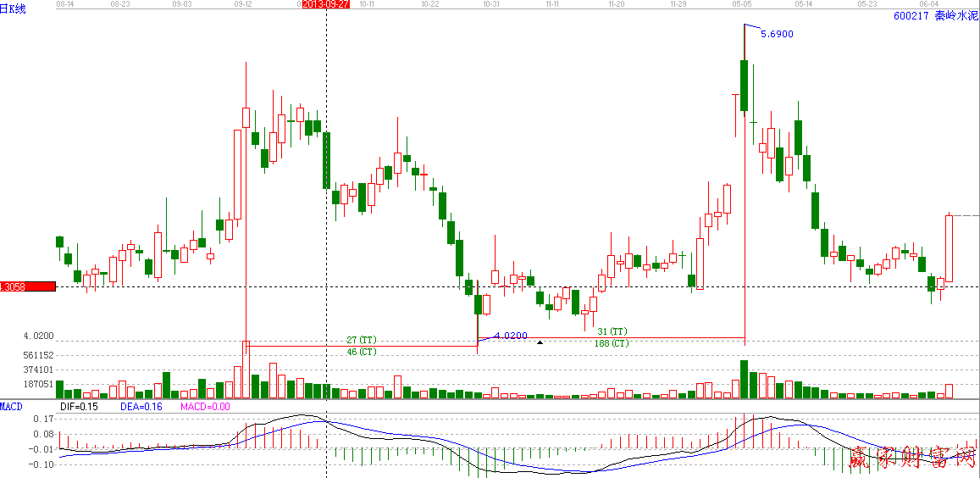The image size is (980, 478).
Task: Select the 46 (CT) interval label
Action: (x=362, y=351)
